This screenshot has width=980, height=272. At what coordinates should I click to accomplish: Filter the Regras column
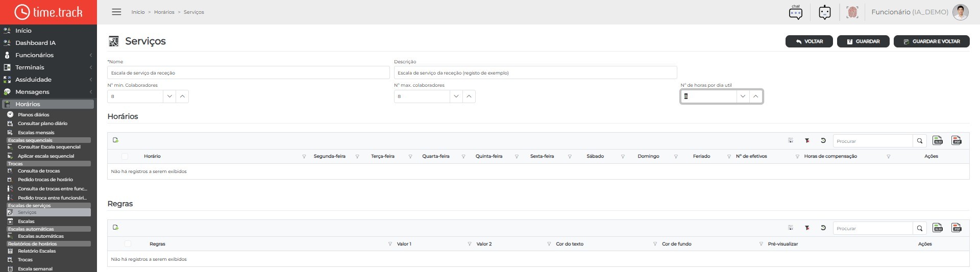tap(390, 244)
